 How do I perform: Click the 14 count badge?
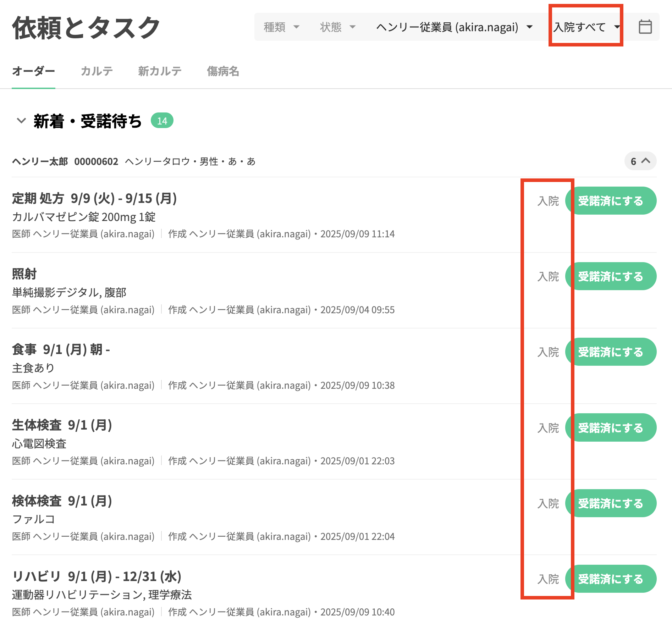pyautogui.click(x=162, y=121)
